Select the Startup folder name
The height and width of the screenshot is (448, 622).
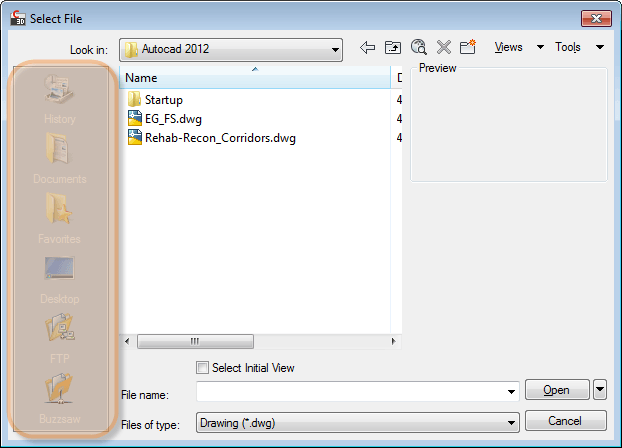click(x=164, y=100)
